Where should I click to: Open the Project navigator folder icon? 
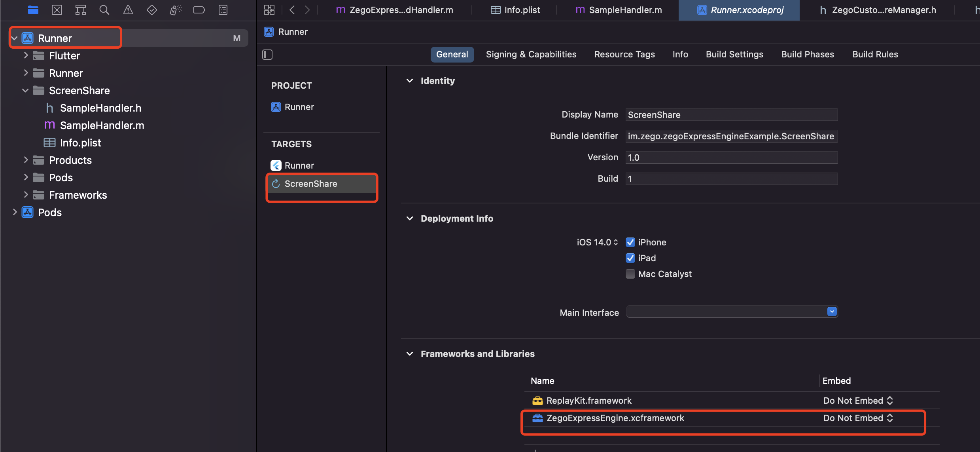click(33, 10)
